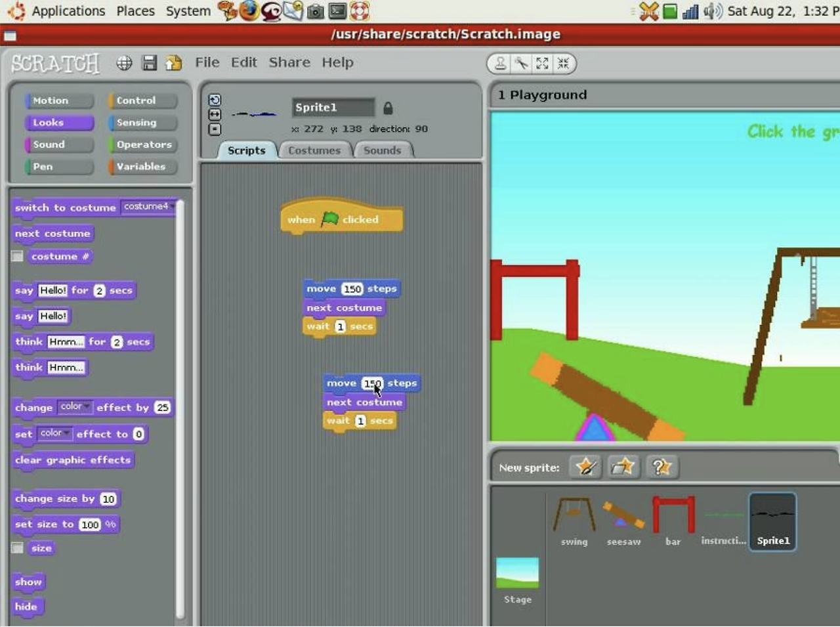Image resolution: width=840 pixels, height=627 pixels.
Task: Click the Scratch language globe icon
Action: coord(124,63)
